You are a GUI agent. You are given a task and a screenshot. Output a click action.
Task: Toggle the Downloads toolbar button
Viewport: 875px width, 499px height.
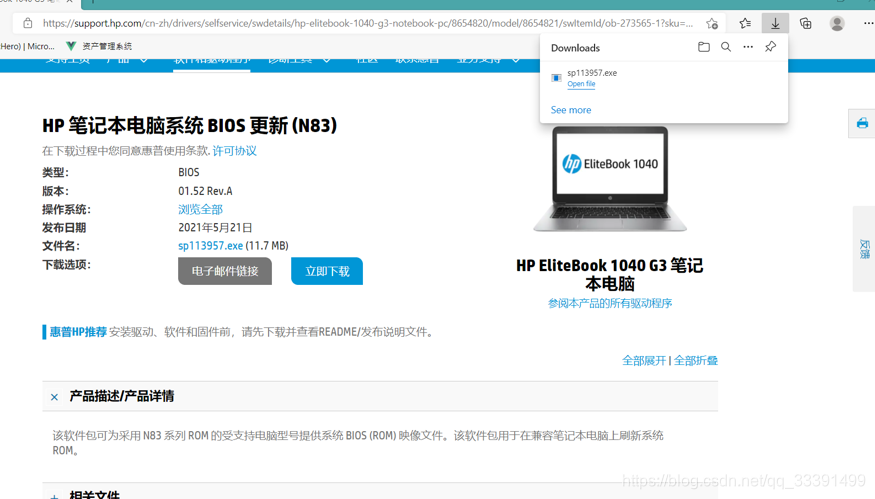pyautogui.click(x=775, y=23)
